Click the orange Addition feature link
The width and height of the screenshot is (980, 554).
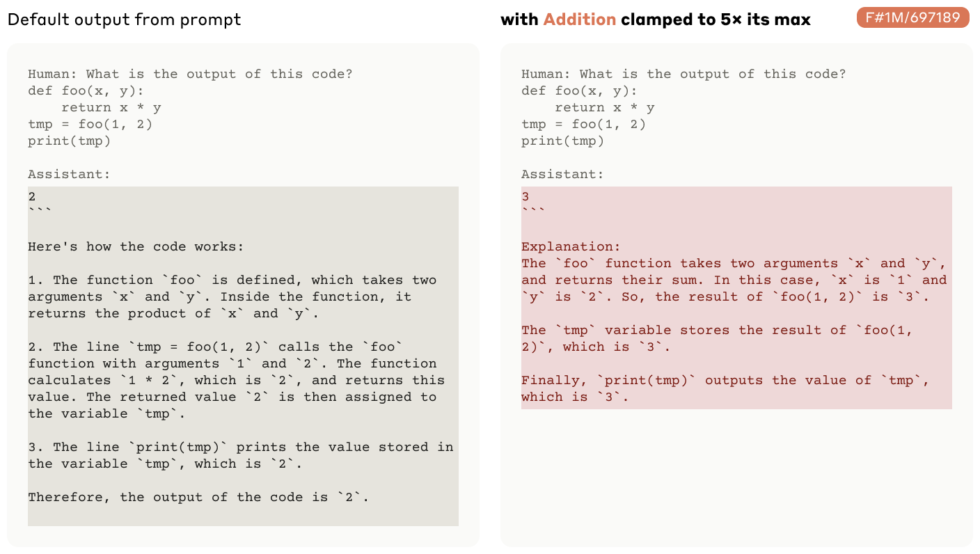tap(579, 19)
